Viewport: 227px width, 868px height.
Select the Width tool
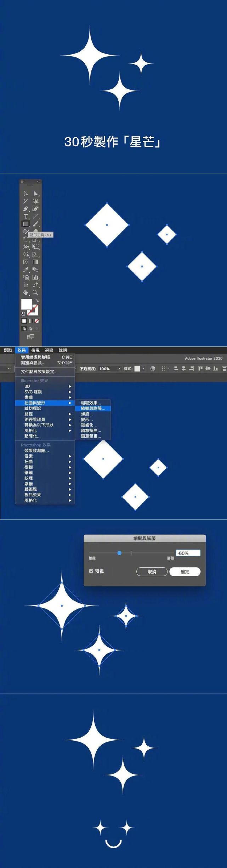click(26, 247)
